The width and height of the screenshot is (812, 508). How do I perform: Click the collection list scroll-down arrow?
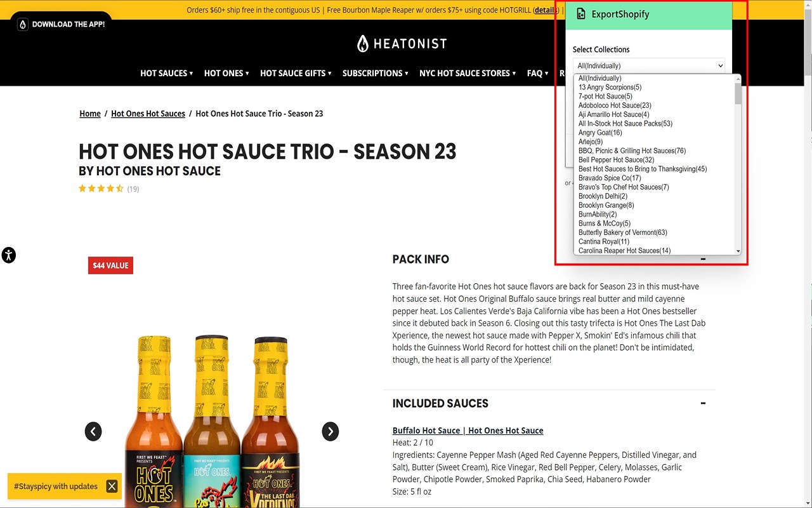point(738,251)
